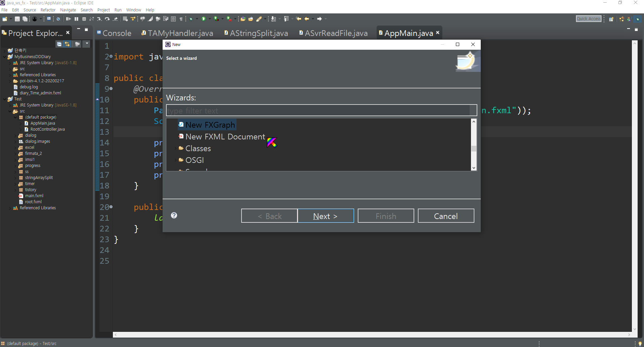644x347 pixels.
Task: Switch to the ASvrReadFile.java tab
Action: [333, 33]
